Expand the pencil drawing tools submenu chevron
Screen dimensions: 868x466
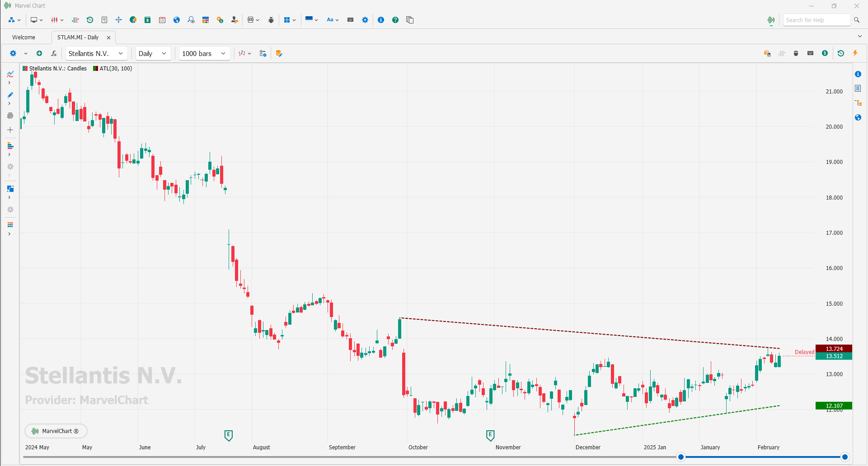pyautogui.click(x=9, y=103)
